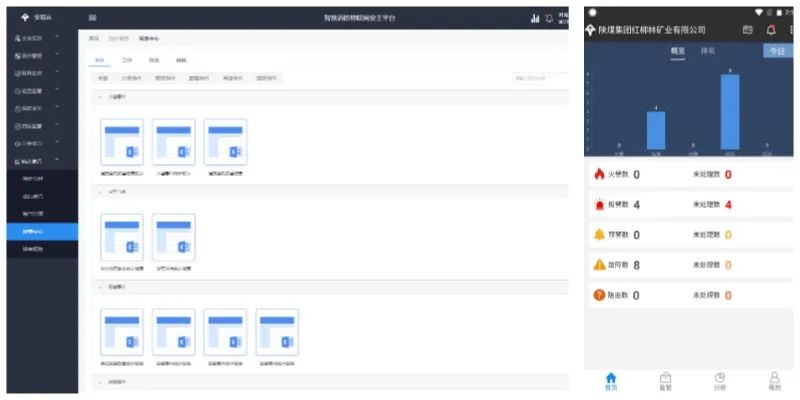Click the notification bell in the web platform header
This screenshot has height=400, width=800.
click(x=549, y=18)
